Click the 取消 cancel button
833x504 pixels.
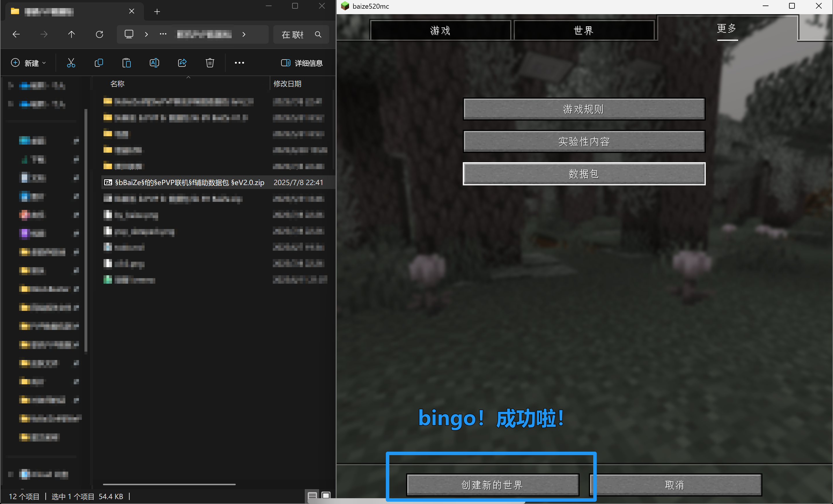[675, 485]
